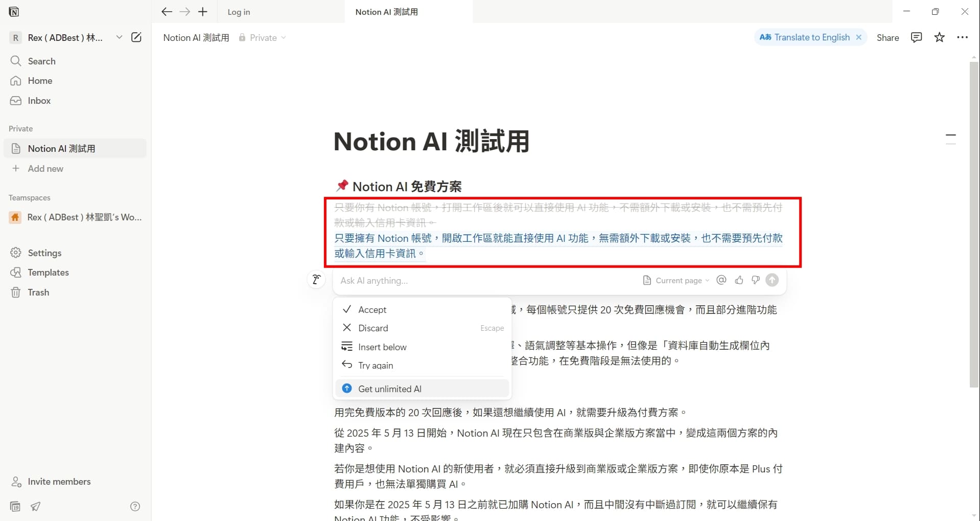
Task: Open Search in the sidebar
Action: (41, 61)
